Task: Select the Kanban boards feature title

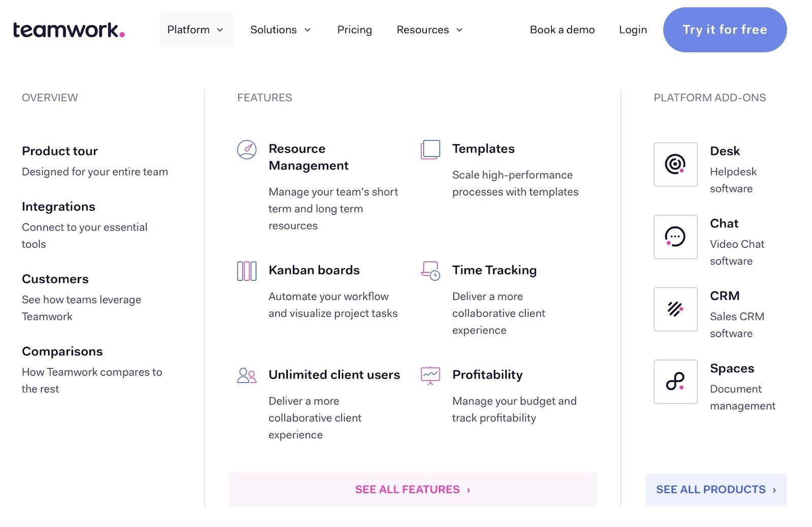Action: pos(314,270)
